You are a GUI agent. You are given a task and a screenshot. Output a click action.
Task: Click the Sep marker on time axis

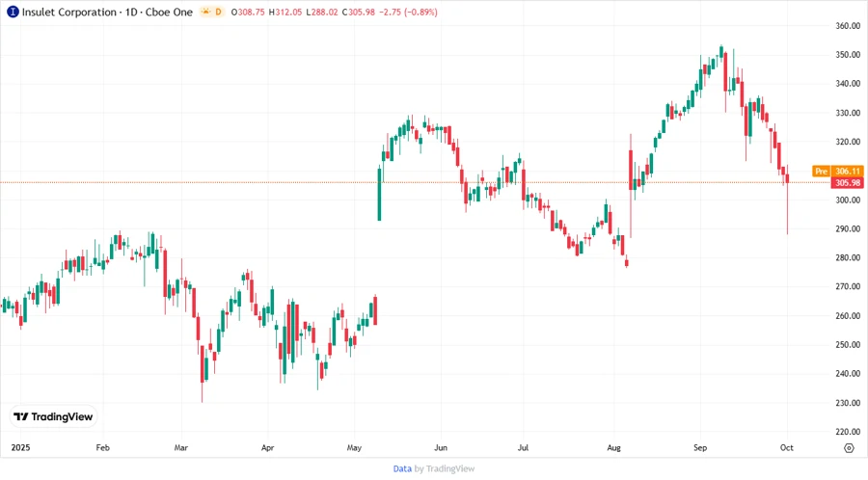pos(701,448)
